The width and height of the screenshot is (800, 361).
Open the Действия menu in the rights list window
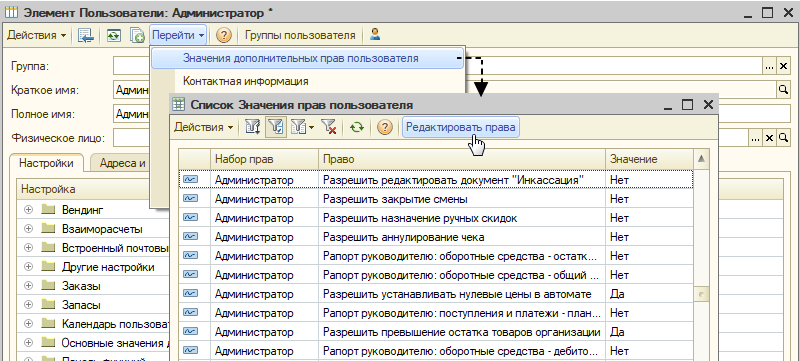(204, 127)
